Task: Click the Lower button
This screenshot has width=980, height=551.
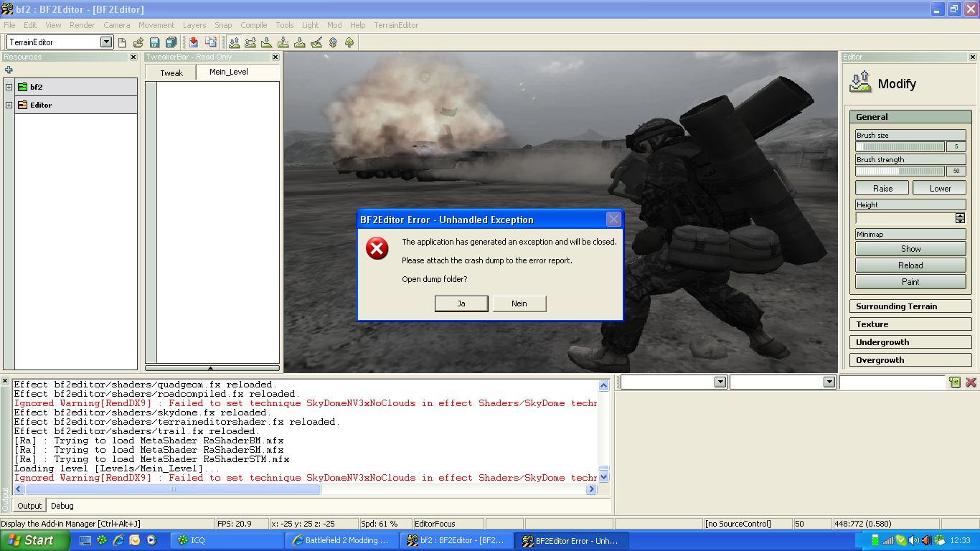Action: (940, 188)
